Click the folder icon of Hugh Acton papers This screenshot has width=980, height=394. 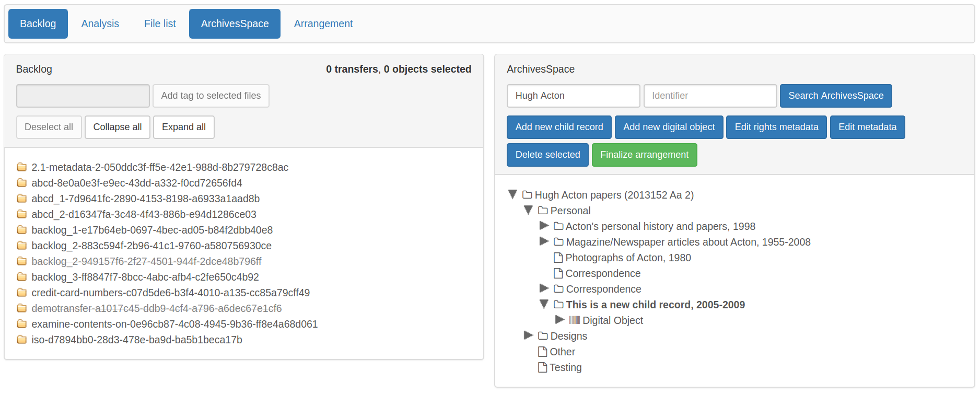(x=527, y=195)
